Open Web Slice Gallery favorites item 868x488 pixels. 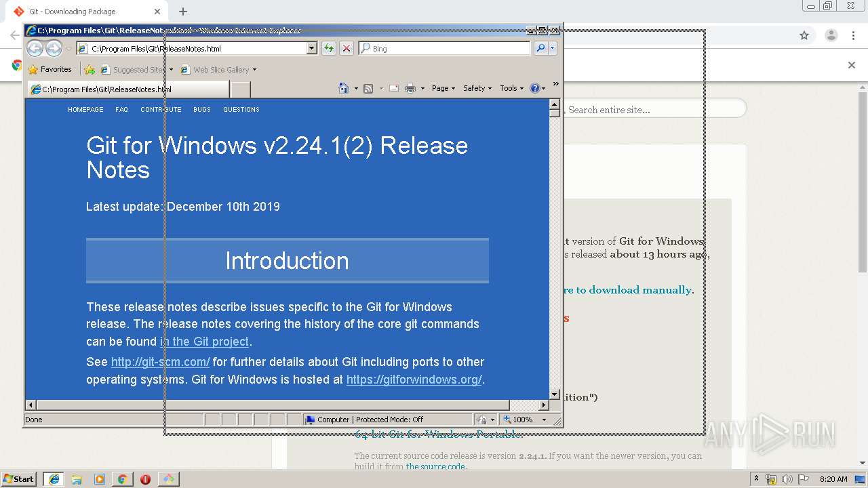click(218, 69)
